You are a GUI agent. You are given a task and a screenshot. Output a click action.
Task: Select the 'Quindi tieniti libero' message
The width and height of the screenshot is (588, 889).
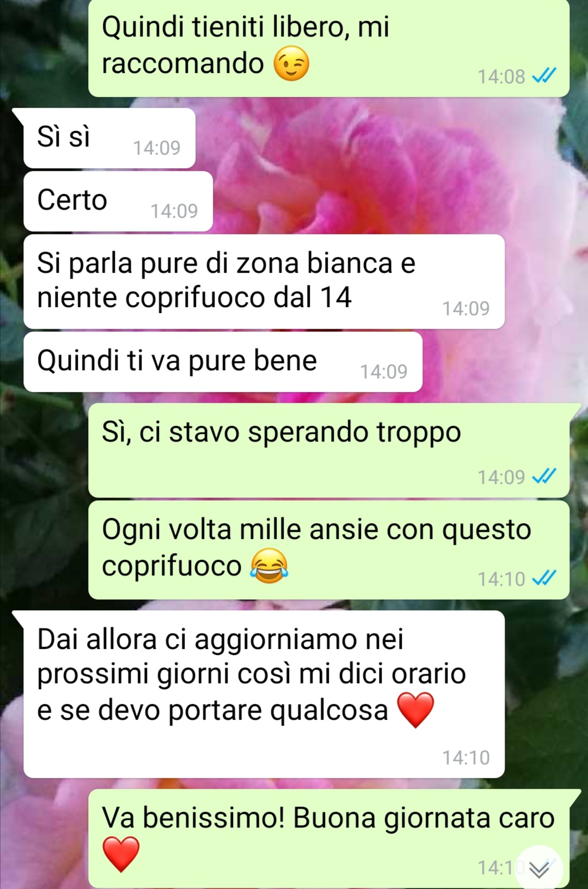coord(329,48)
